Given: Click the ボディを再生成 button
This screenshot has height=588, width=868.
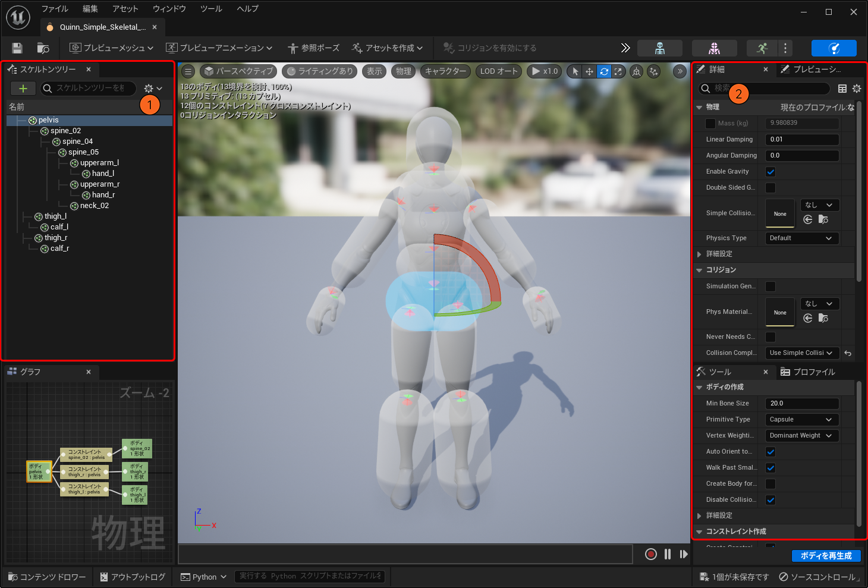Looking at the screenshot, I should coord(826,556).
